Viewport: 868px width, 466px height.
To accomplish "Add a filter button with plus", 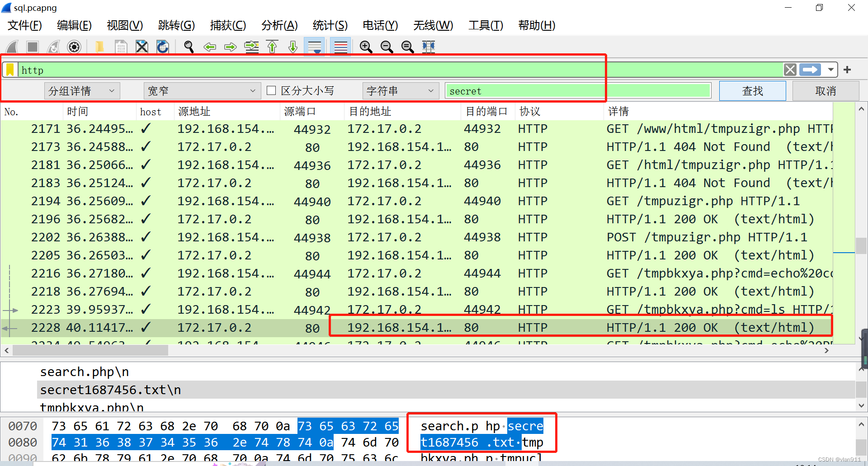I will click(x=847, y=70).
